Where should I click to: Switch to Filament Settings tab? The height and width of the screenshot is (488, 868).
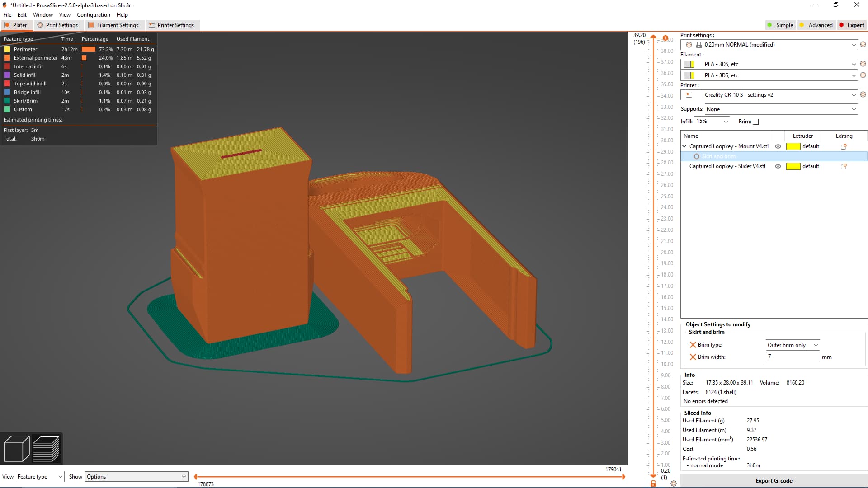[x=113, y=25]
